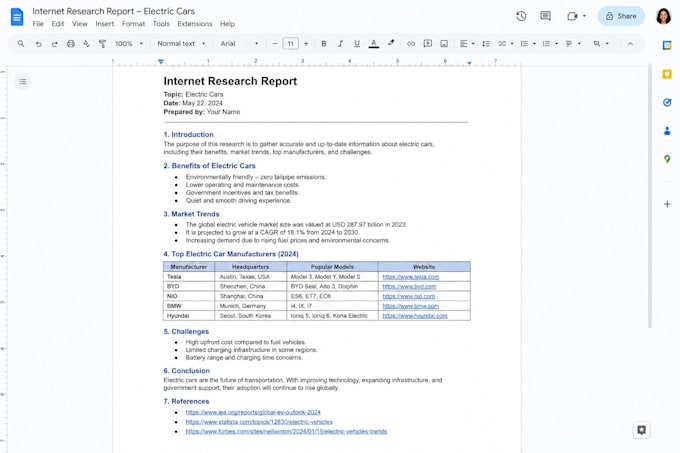Open the Extensions menu
Screen dimensions: 680x453
coord(195,24)
